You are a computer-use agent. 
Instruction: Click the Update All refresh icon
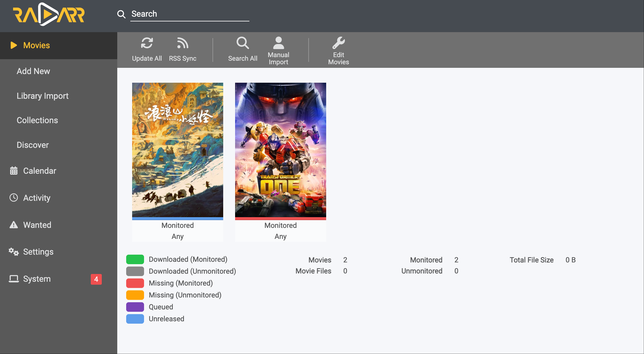[x=147, y=43]
